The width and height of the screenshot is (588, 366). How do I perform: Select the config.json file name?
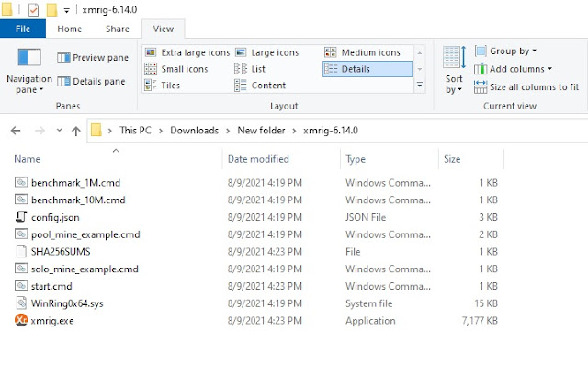tap(55, 217)
